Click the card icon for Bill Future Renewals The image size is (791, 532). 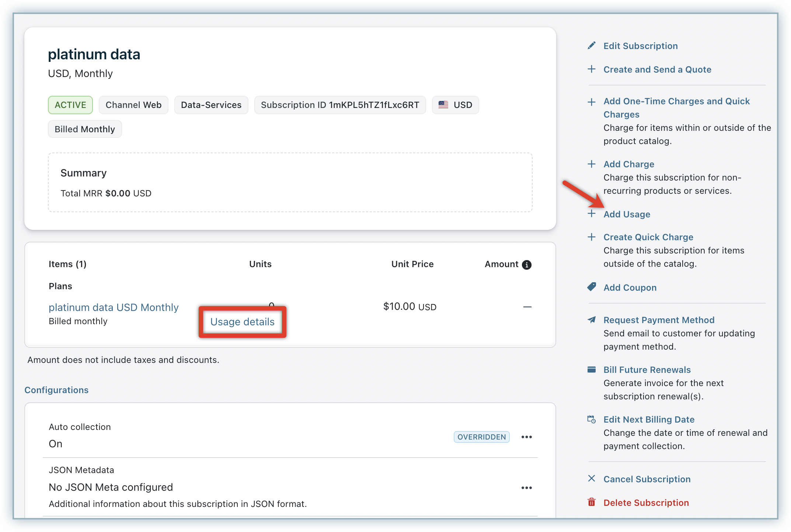pos(592,370)
